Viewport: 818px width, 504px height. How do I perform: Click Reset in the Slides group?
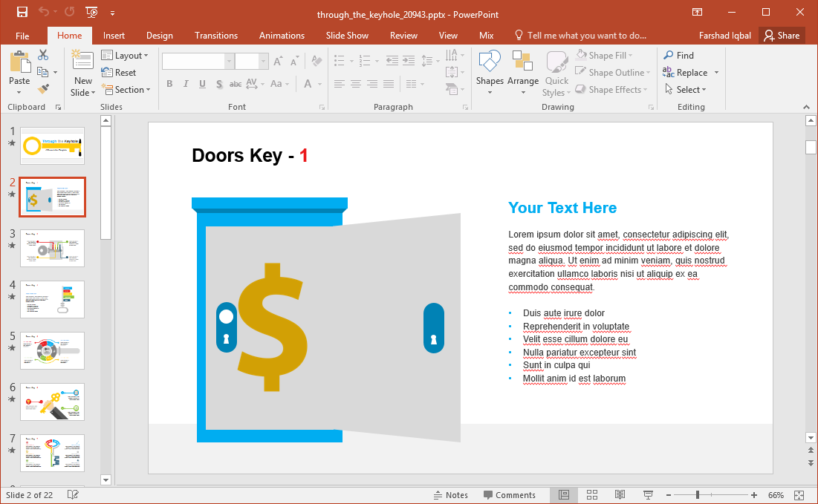pyautogui.click(x=119, y=73)
